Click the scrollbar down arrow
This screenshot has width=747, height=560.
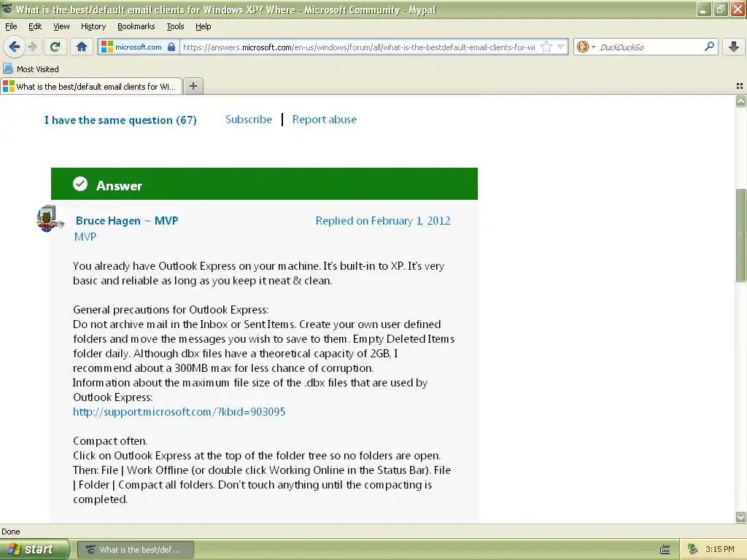click(x=741, y=517)
